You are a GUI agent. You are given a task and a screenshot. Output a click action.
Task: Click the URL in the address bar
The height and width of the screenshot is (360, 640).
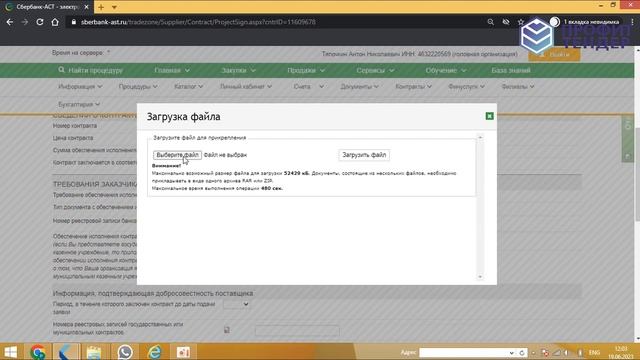coord(198,22)
